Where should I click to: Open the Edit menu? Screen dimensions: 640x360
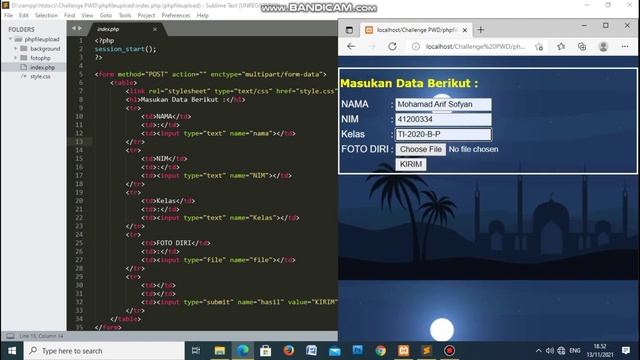(x=24, y=15)
